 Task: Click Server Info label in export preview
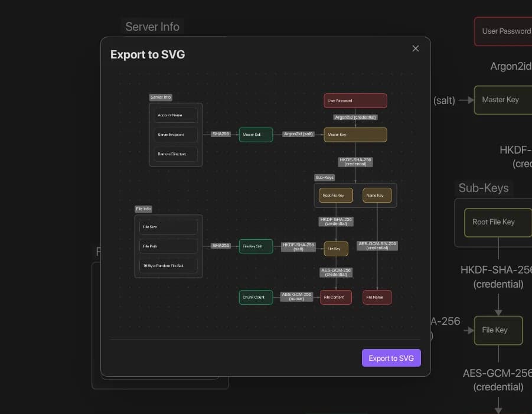pos(161,97)
